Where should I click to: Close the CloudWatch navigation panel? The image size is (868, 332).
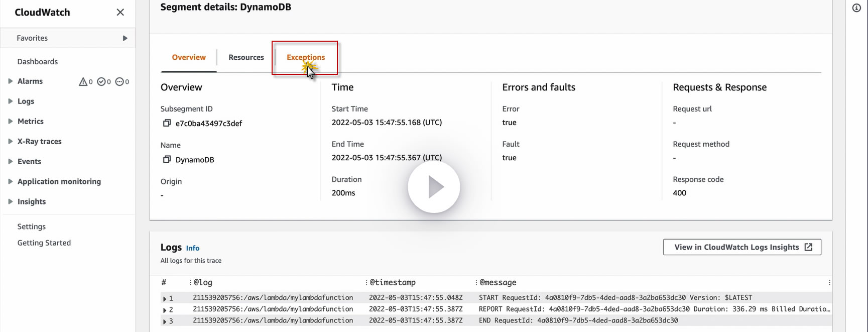click(x=120, y=12)
